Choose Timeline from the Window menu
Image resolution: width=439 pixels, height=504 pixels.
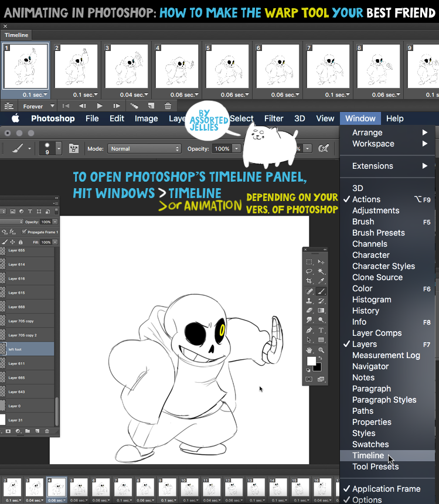point(387,455)
